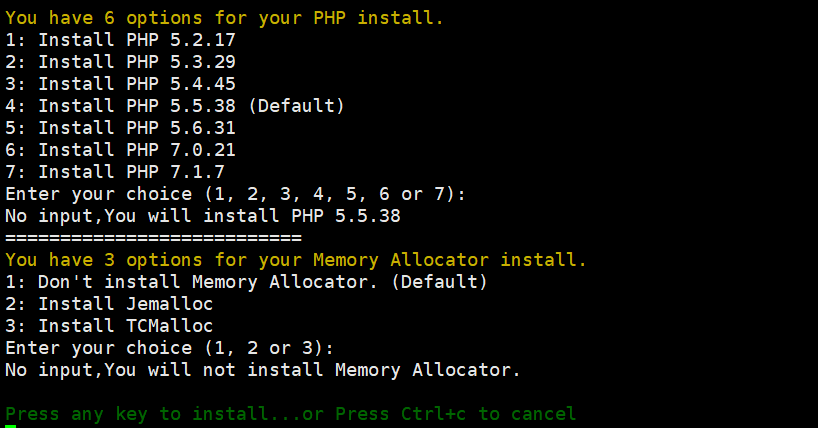Click the "Enter your choice (1, 2 or 3)" prompt
The height and width of the screenshot is (428, 818).
(x=169, y=348)
